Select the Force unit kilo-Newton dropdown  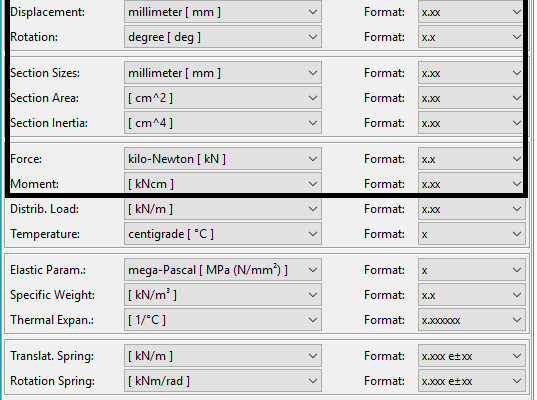tap(223, 159)
